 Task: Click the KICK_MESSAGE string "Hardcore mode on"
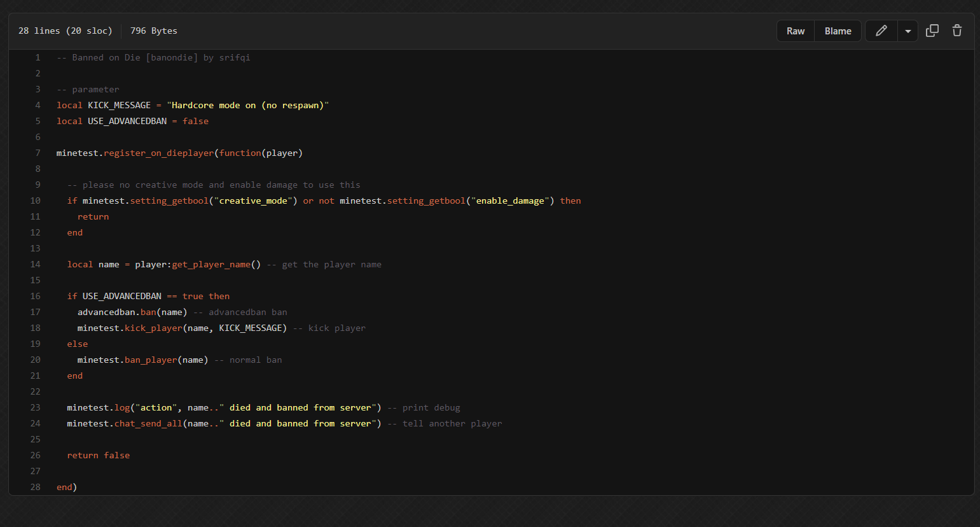[247, 105]
